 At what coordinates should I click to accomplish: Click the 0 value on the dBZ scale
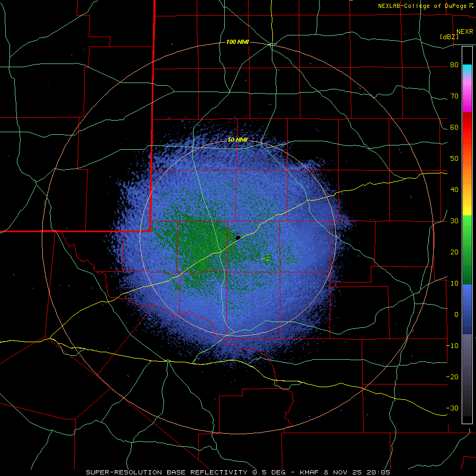456,315
